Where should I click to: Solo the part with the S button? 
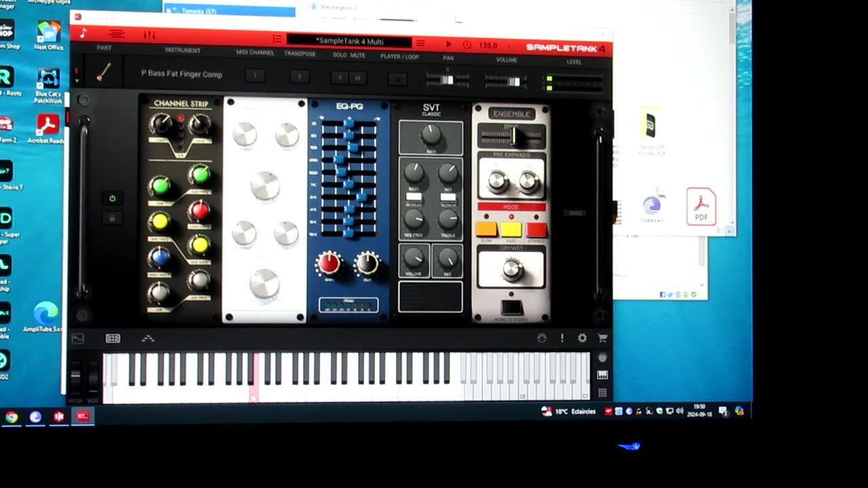click(x=340, y=78)
